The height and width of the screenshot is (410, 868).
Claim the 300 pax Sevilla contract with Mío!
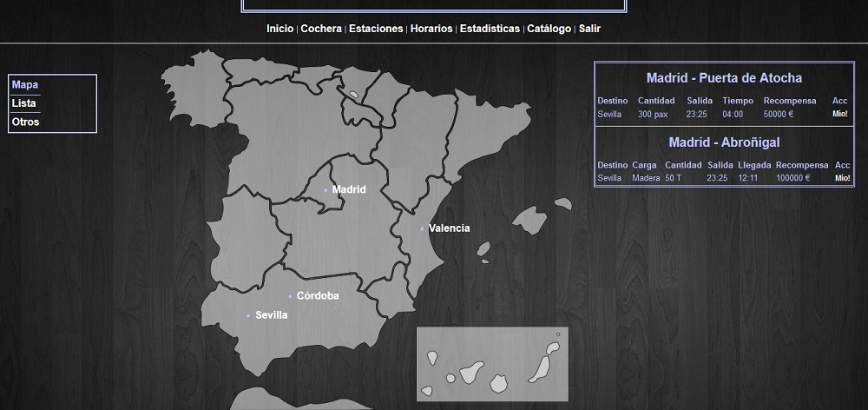(x=839, y=114)
